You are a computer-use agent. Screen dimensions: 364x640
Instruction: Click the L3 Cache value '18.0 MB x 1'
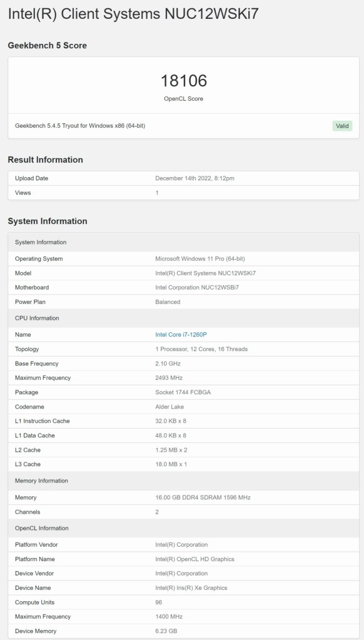pos(171,464)
